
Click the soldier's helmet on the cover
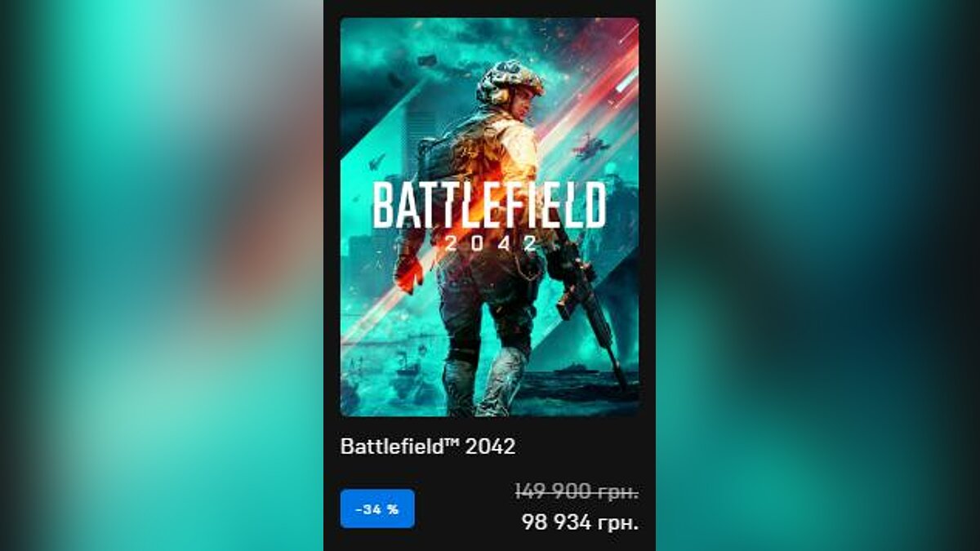point(510,82)
